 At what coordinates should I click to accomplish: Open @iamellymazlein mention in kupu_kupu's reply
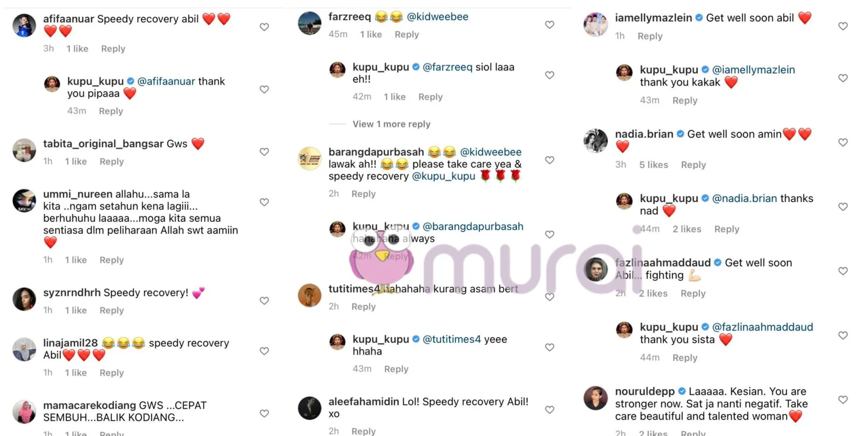(753, 70)
